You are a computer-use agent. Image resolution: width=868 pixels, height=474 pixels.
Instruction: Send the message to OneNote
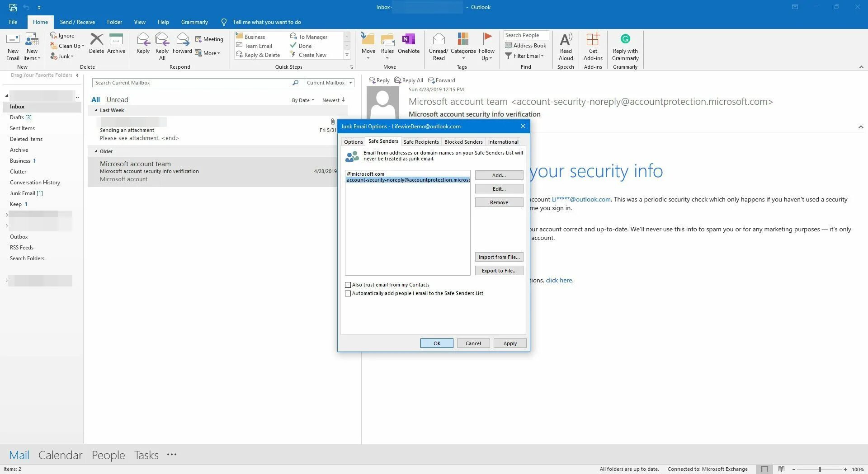pyautogui.click(x=409, y=43)
